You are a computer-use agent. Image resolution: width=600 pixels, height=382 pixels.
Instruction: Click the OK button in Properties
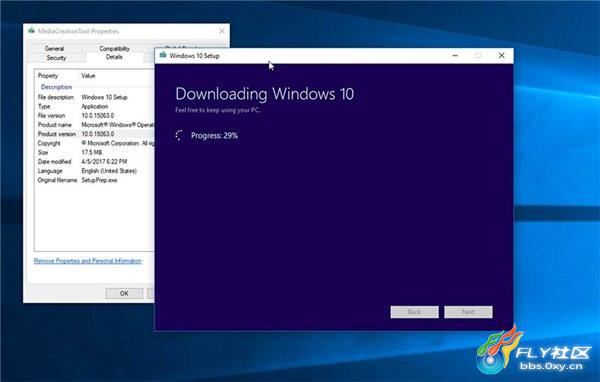pyautogui.click(x=124, y=293)
